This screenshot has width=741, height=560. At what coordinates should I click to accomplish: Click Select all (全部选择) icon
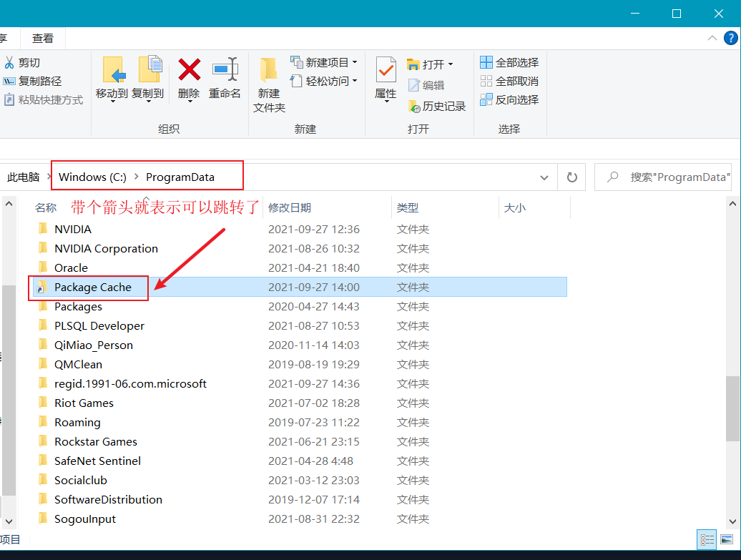(486, 62)
